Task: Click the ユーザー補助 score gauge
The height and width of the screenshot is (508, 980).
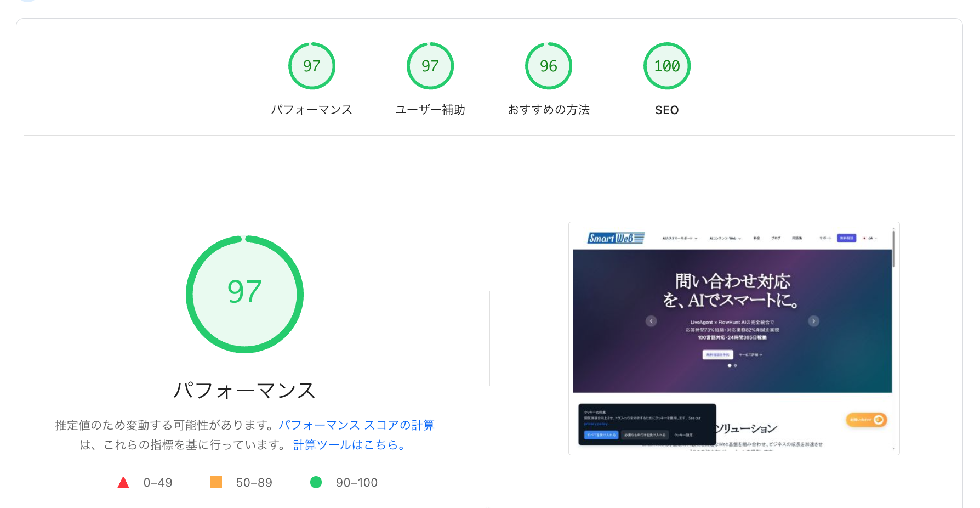Action: [x=430, y=66]
